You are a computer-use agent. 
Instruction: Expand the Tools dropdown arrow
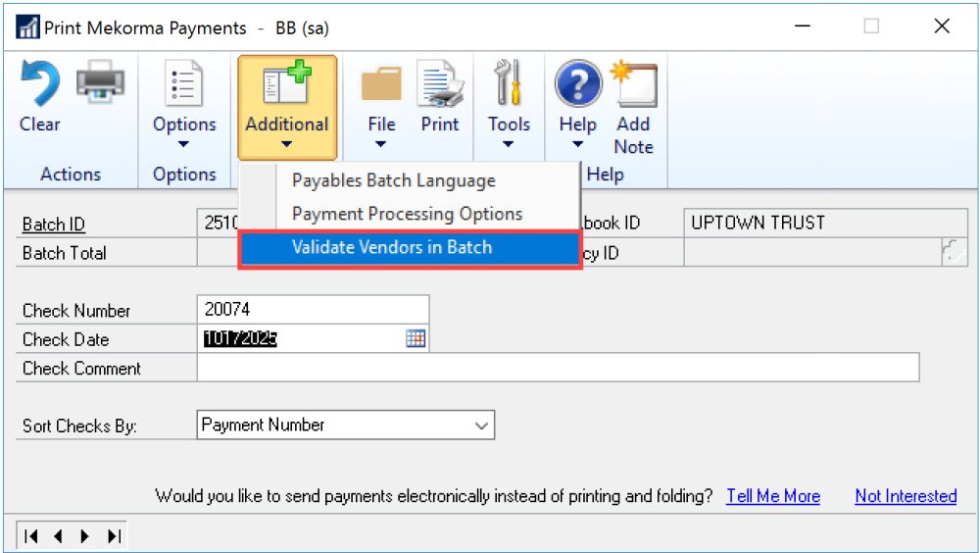pos(508,144)
